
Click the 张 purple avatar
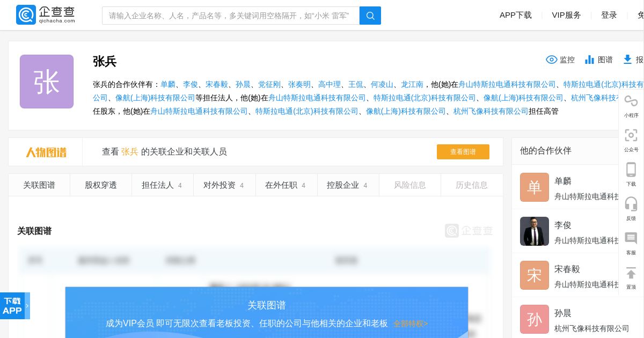coord(47,82)
